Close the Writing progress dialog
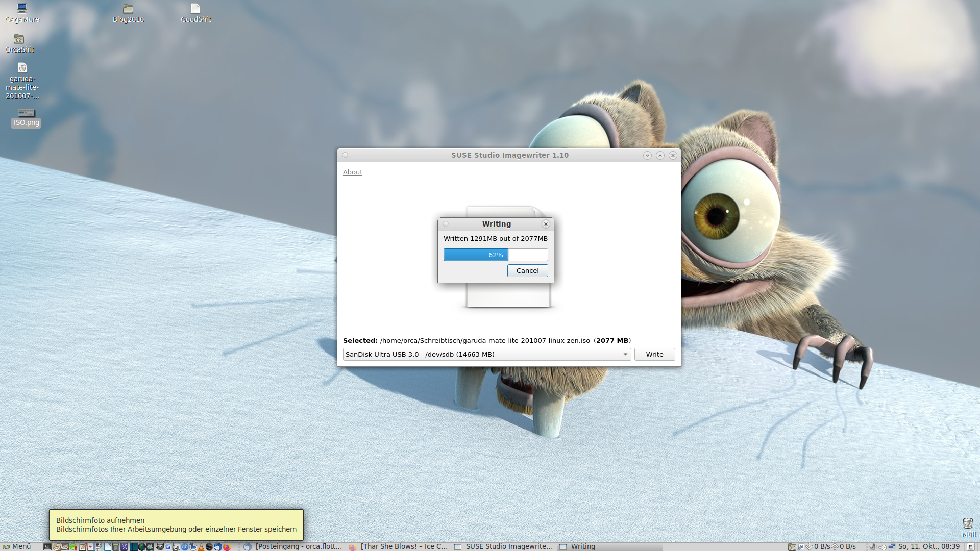This screenshot has width=980, height=551. click(x=546, y=224)
